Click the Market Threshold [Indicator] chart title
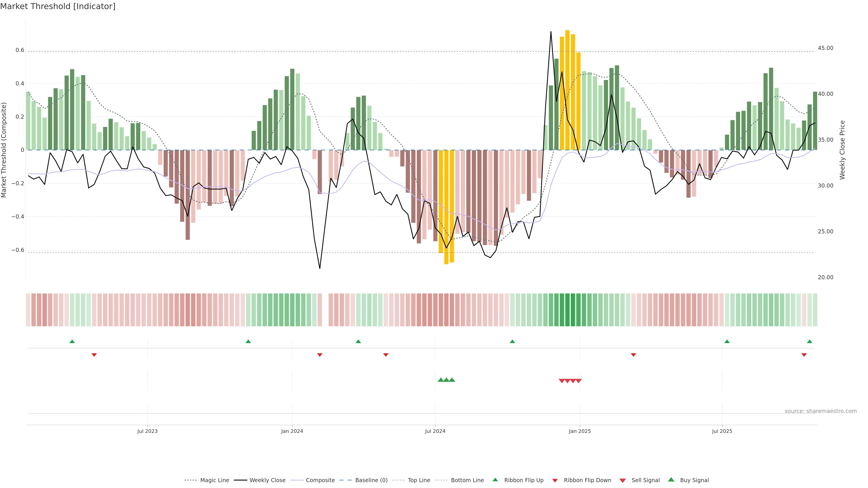Screen dimensions: 868x488 (x=58, y=6)
